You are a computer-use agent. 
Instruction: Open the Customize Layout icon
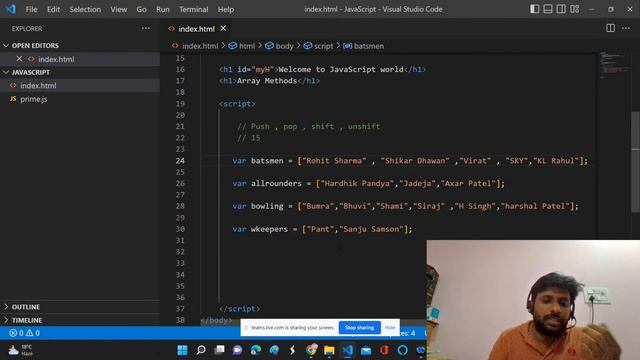[x=575, y=9]
